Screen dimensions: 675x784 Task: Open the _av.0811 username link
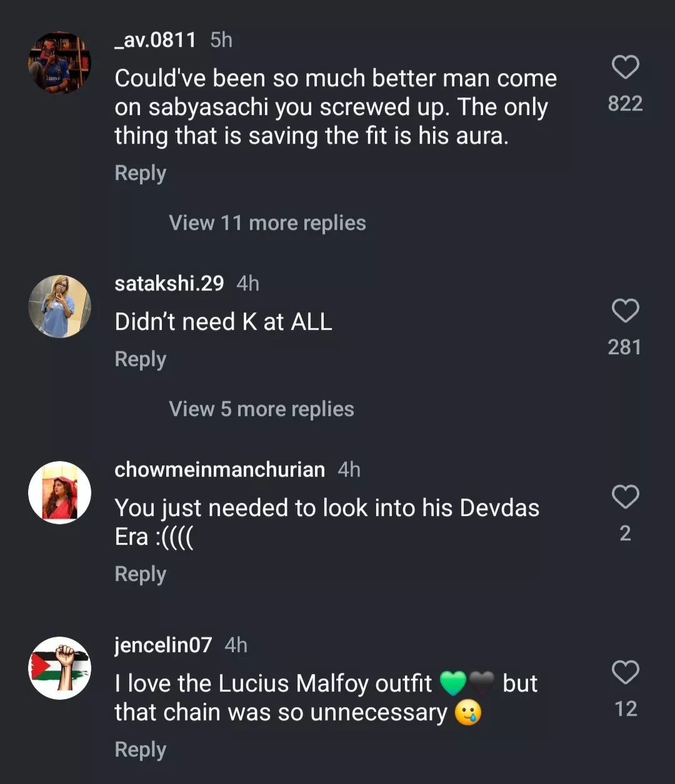[155, 40]
